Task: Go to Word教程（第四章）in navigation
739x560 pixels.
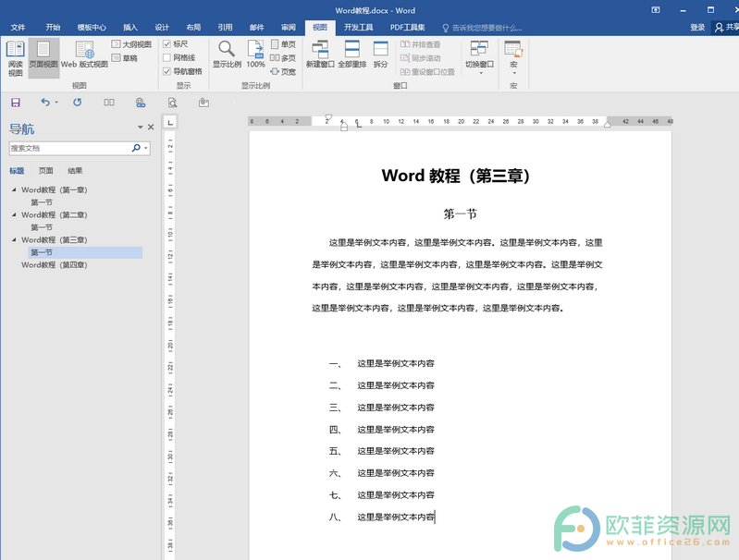Action: [x=55, y=264]
